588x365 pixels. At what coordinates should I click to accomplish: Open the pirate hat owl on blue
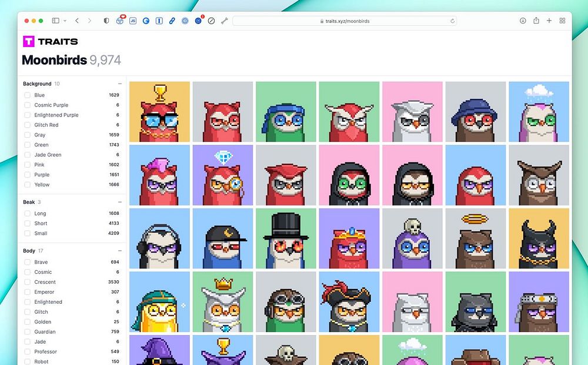click(349, 302)
